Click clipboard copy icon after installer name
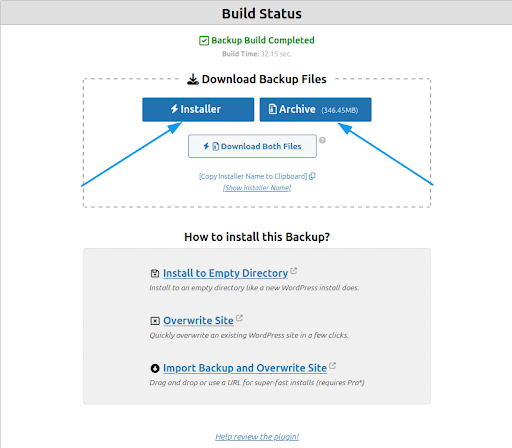This screenshot has height=448, width=512. pos(312,176)
